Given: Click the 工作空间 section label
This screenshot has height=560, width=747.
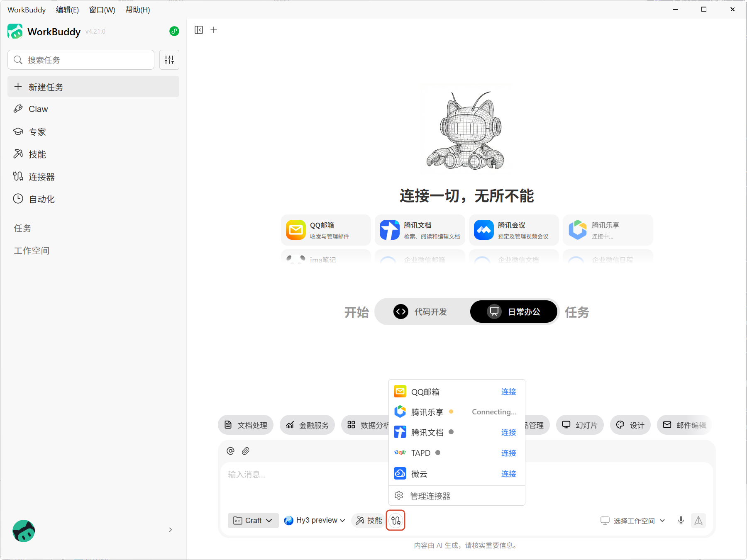Looking at the screenshot, I should click(x=32, y=251).
